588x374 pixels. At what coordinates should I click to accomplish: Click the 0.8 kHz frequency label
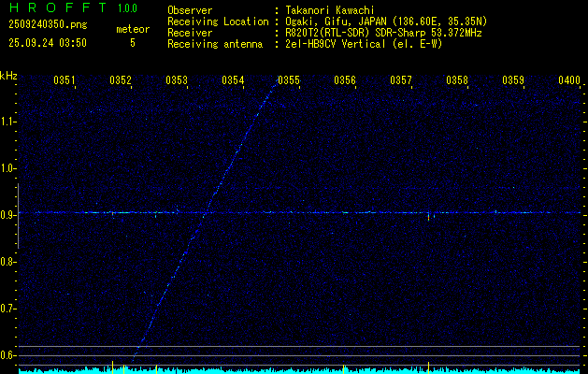pos(7,262)
